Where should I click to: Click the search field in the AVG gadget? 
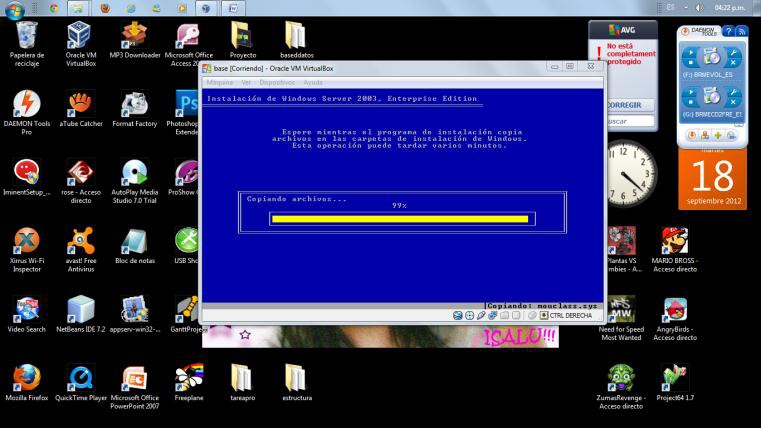pos(629,121)
